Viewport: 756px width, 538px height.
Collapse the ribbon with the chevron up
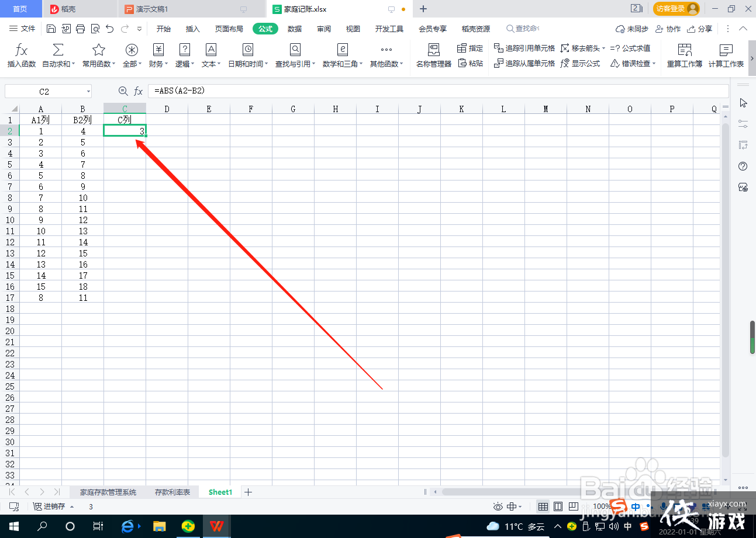coord(744,29)
